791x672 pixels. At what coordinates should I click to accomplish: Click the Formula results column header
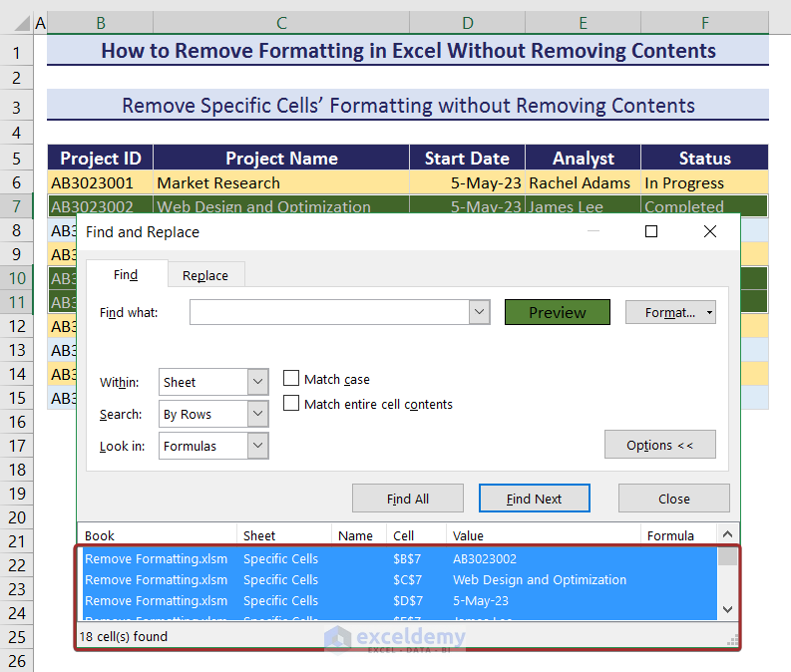(678, 535)
